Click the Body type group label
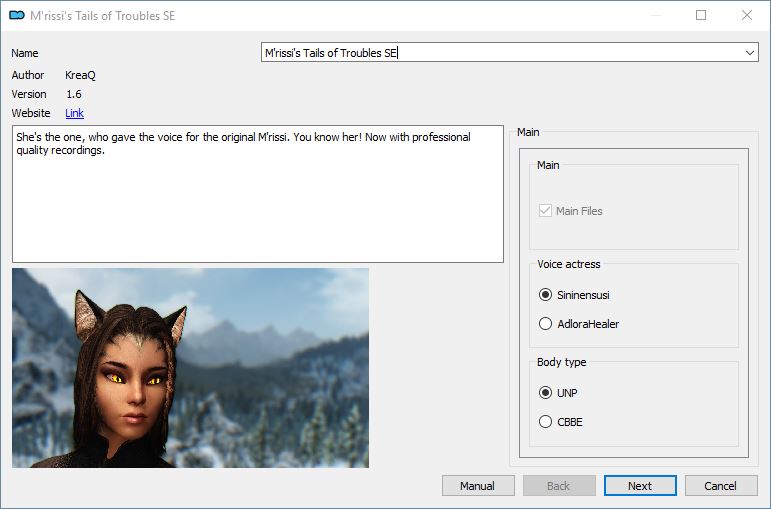771x509 pixels. coord(562,362)
